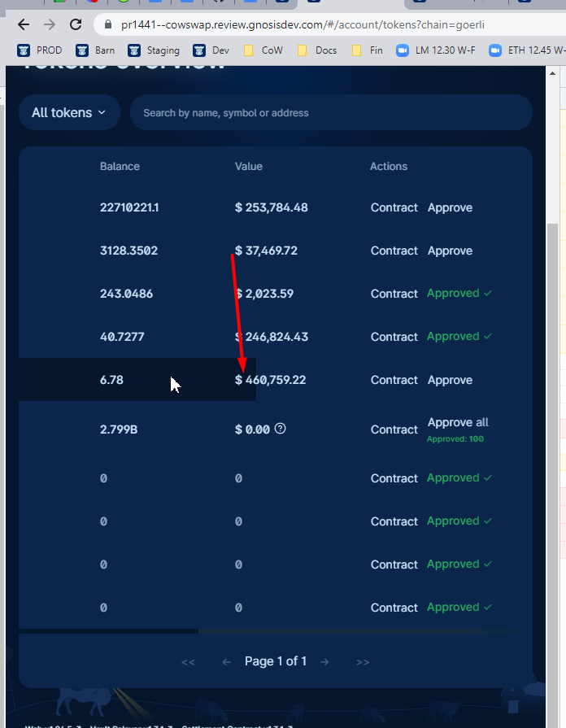Jump to last page with >> control
Viewport: 566px width, 728px height.
coord(363,662)
